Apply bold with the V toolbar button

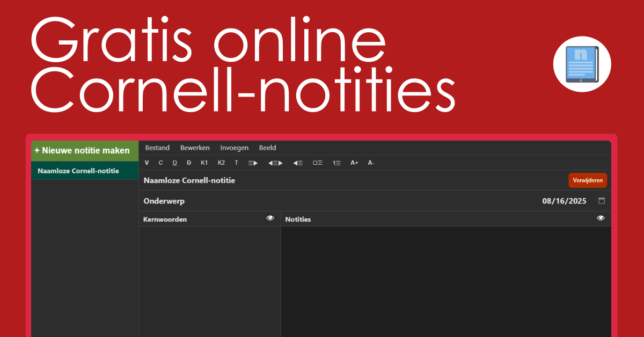(147, 163)
